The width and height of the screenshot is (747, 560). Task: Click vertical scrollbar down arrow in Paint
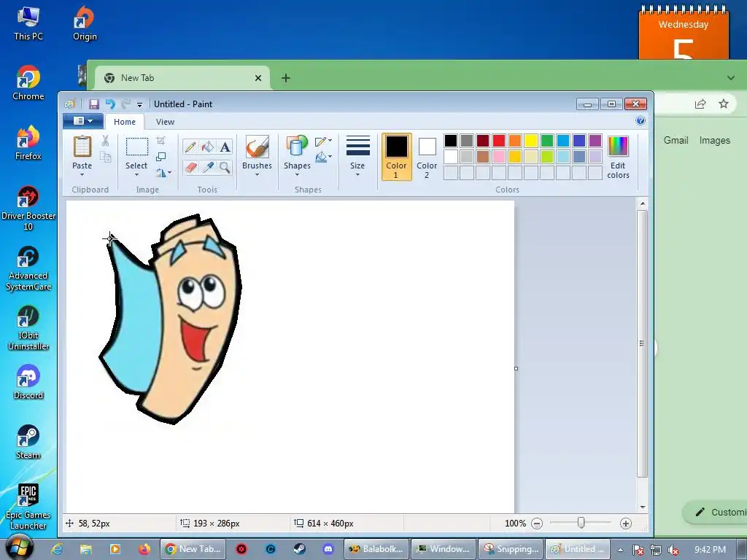click(x=642, y=507)
